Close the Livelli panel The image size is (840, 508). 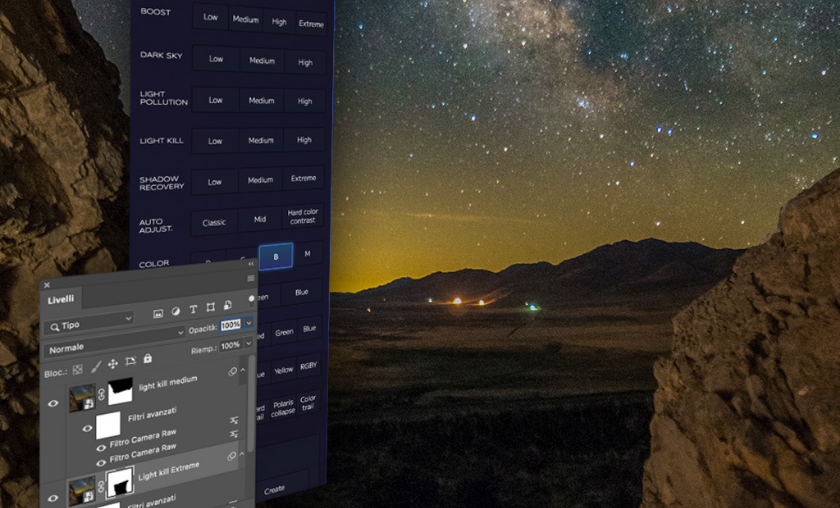(47, 285)
